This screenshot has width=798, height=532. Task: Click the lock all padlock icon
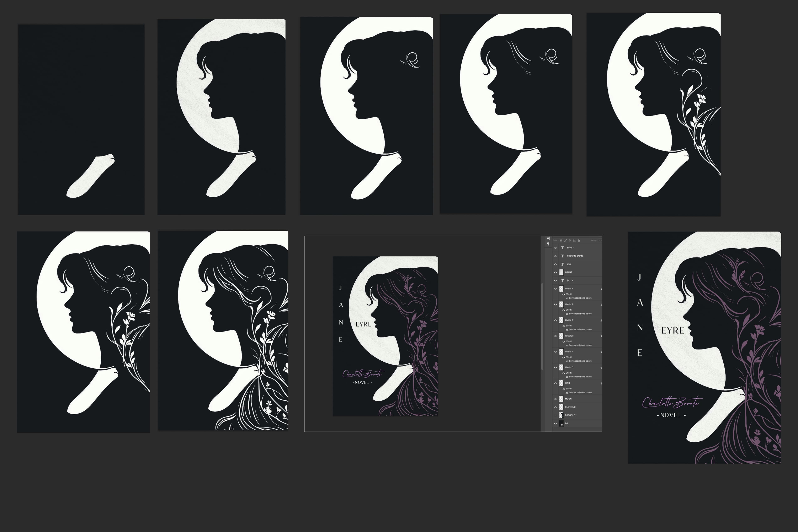pos(579,241)
